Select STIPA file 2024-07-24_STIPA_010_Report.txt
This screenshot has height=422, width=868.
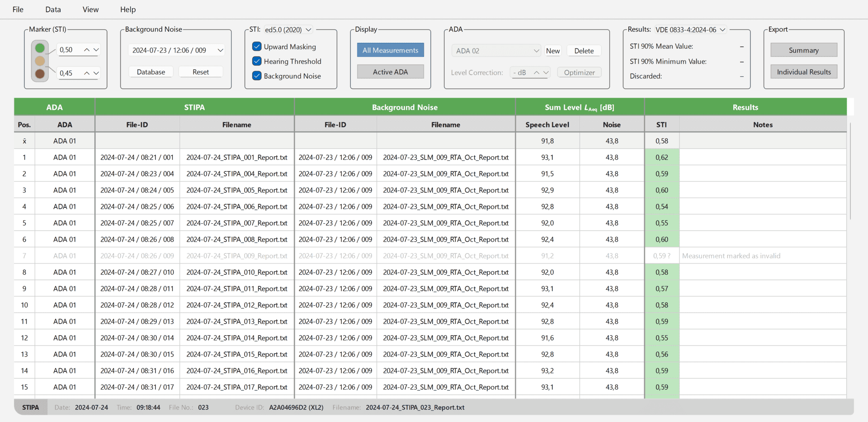[237, 272]
